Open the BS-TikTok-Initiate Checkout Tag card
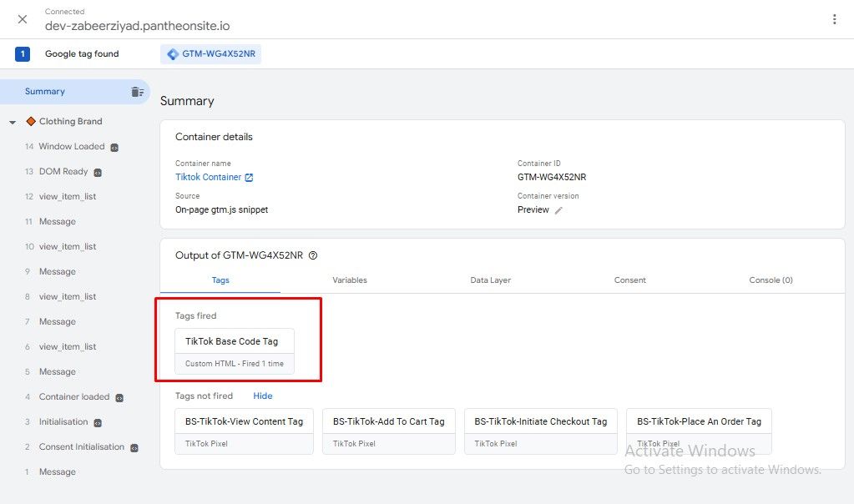854x504 pixels. 541,431
